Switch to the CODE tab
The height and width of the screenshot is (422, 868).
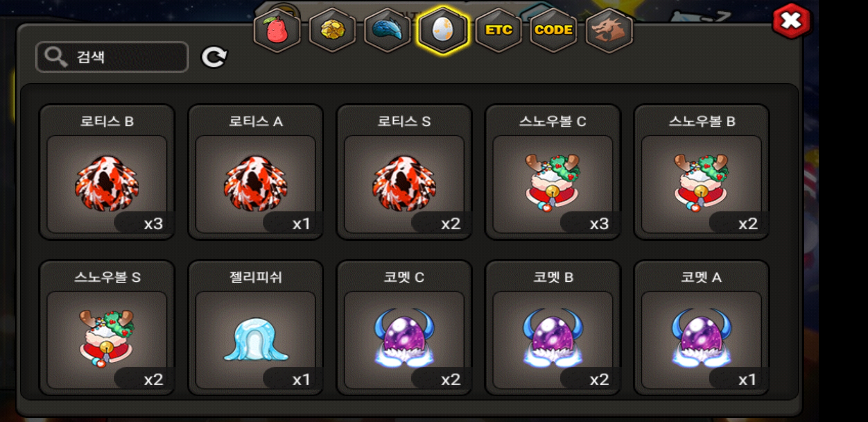pyautogui.click(x=554, y=30)
